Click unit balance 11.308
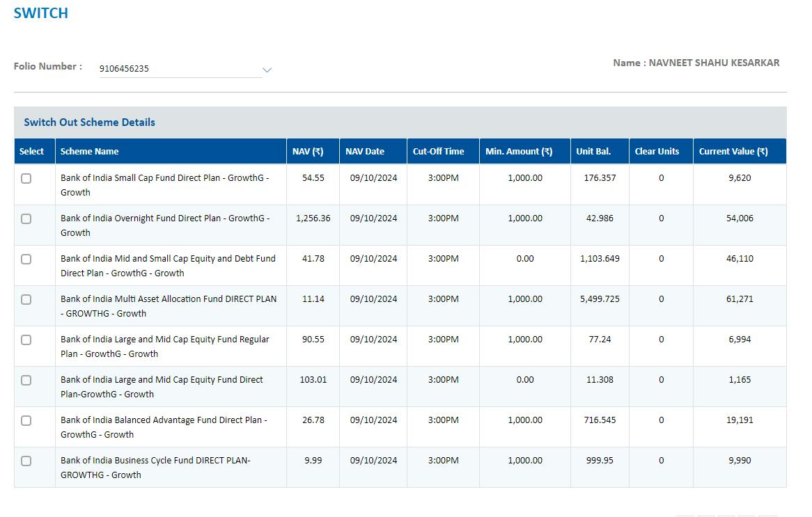The height and width of the screenshot is (517, 812). (x=600, y=379)
